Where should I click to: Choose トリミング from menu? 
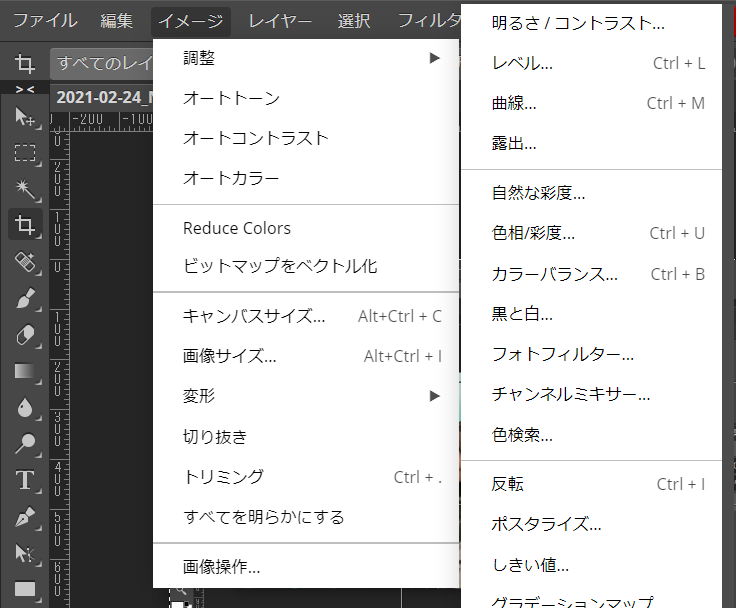306,477
